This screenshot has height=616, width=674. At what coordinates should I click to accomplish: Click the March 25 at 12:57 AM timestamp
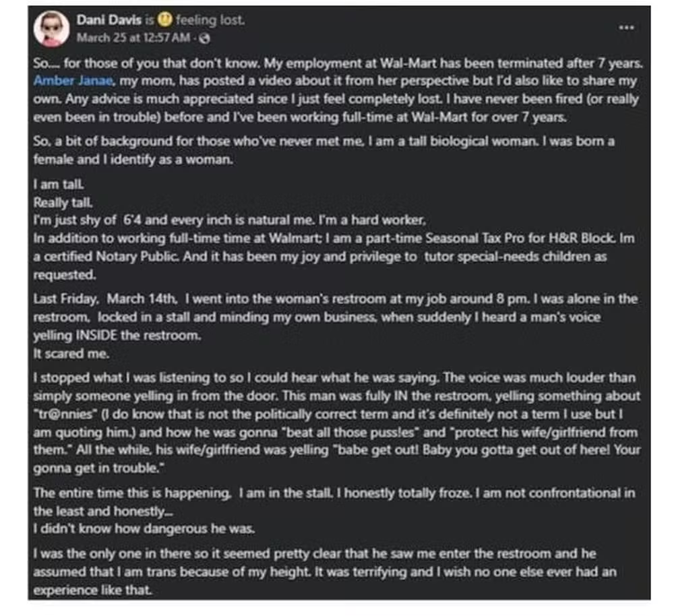pyautogui.click(x=133, y=38)
